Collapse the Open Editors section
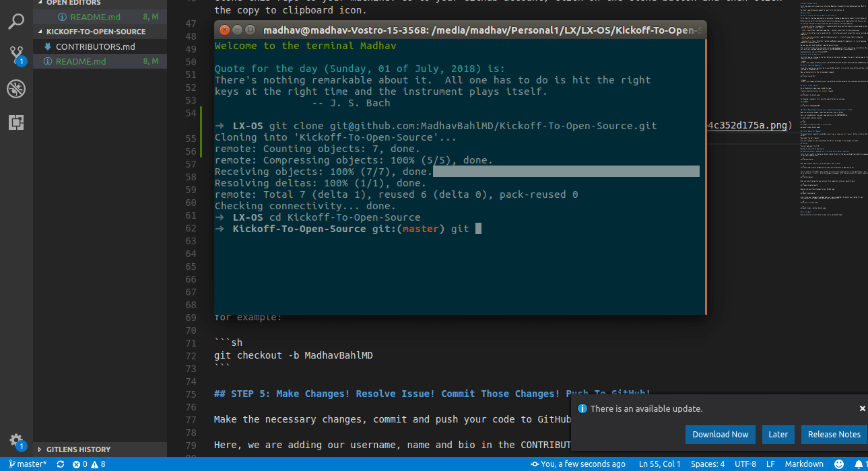868x471 pixels. pos(73,3)
